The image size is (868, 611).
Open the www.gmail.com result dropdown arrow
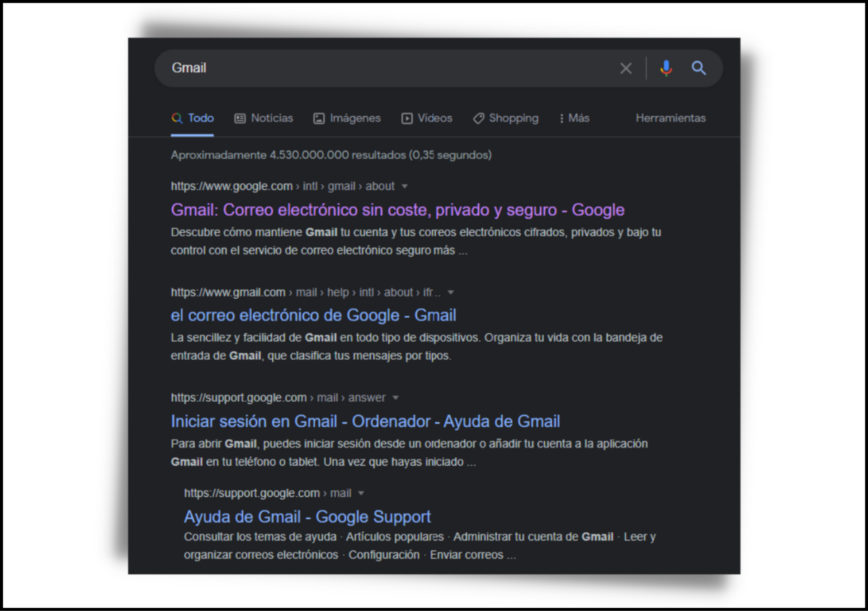450,293
